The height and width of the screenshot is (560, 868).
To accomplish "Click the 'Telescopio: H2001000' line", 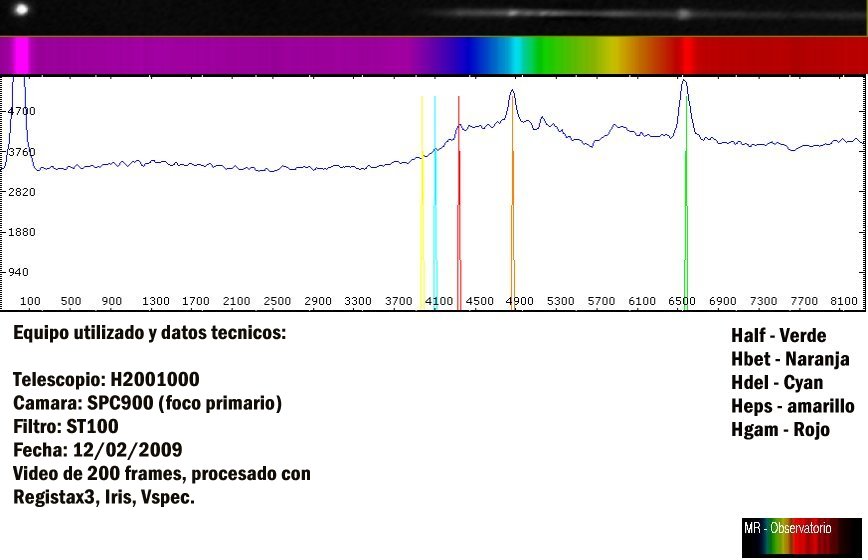I will [106, 380].
